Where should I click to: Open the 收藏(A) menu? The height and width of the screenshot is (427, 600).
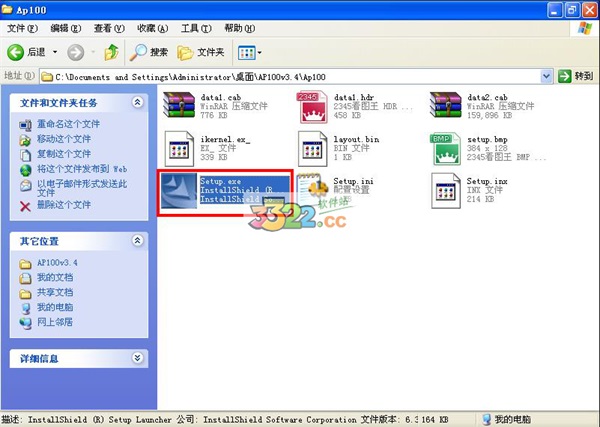pos(153,28)
